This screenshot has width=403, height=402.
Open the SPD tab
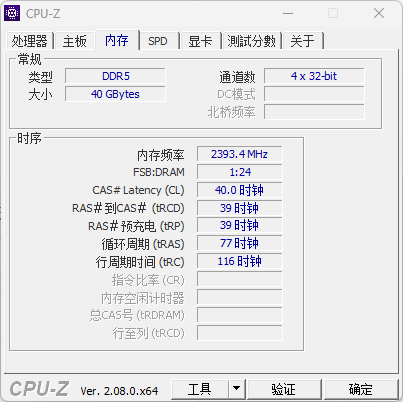click(x=158, y=41)
